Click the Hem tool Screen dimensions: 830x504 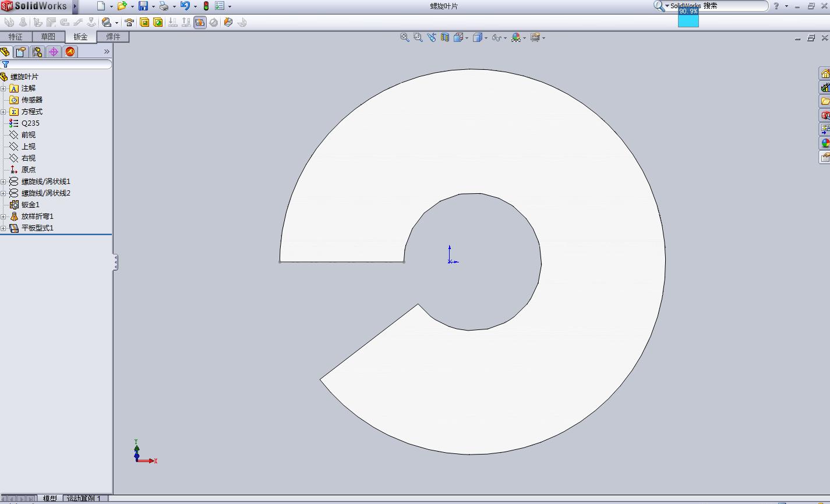click(x=65, y=22)
